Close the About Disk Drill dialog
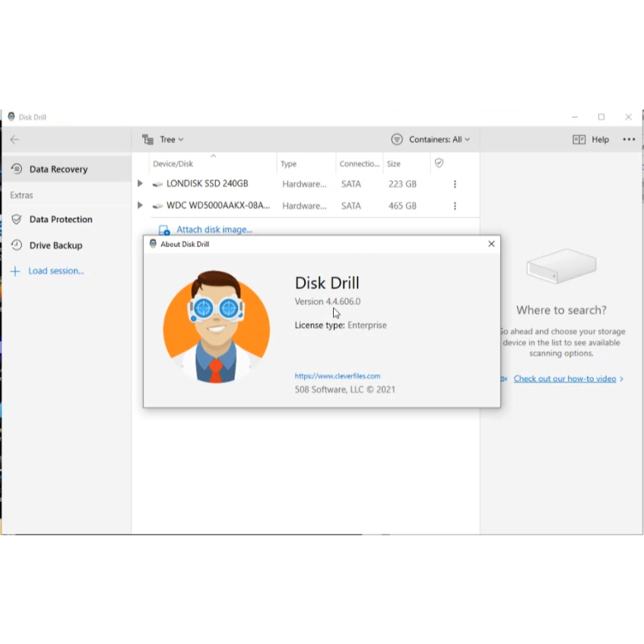 click(x=491, y=244)
